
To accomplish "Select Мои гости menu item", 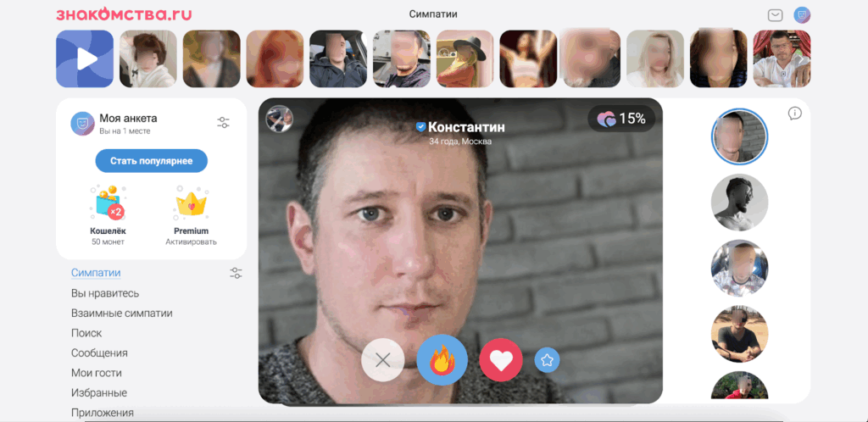I will tap(97, 373).
